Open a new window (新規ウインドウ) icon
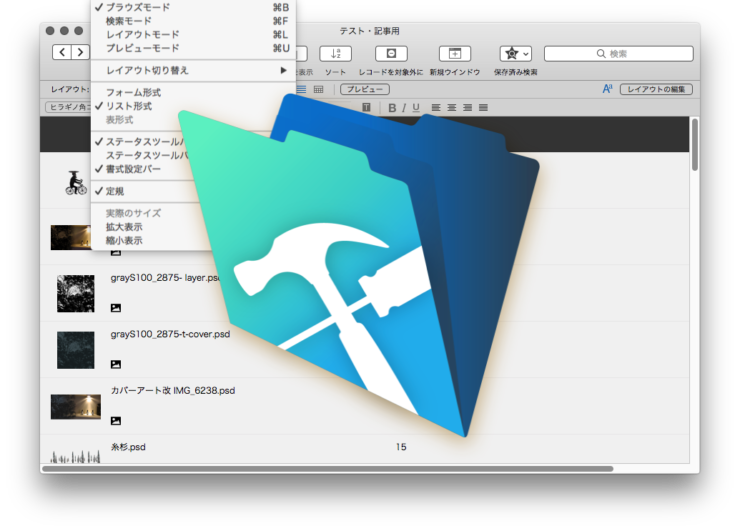This screenshot has width=740, height=531. [455, 53]
